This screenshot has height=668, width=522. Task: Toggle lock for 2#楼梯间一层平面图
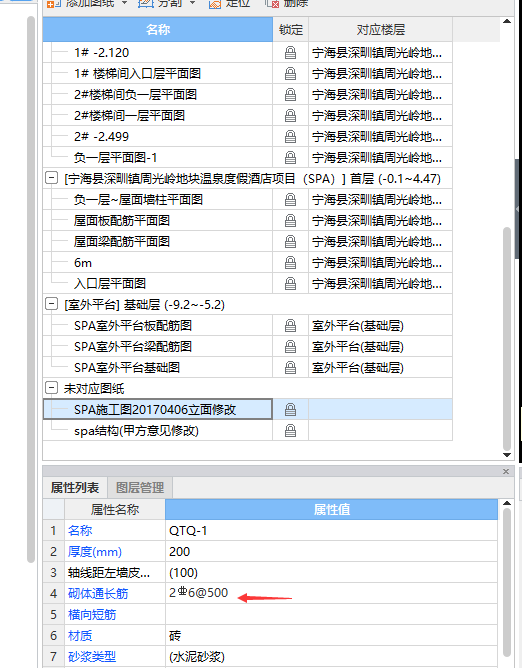click(290, 115)
